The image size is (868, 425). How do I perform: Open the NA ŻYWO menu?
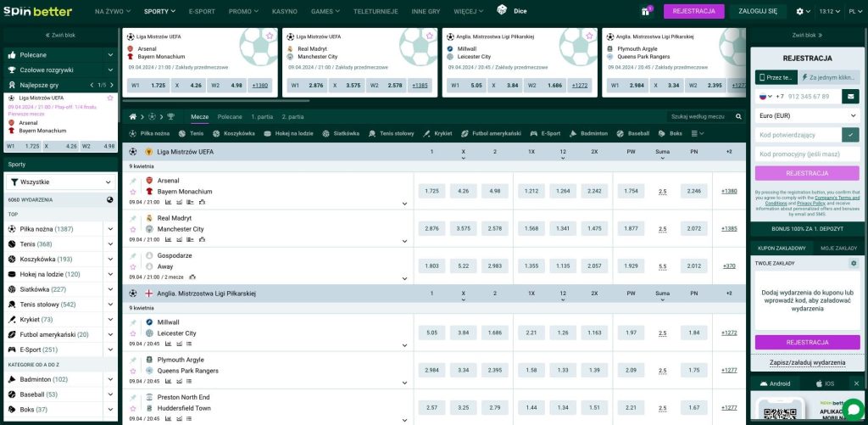click(113, 11)
